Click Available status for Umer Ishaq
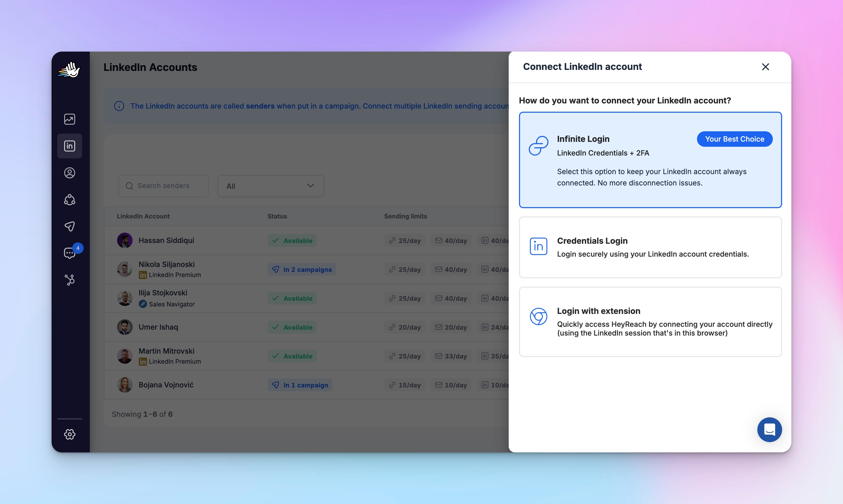This screenshot has width=843, height=504. point(292,327)
